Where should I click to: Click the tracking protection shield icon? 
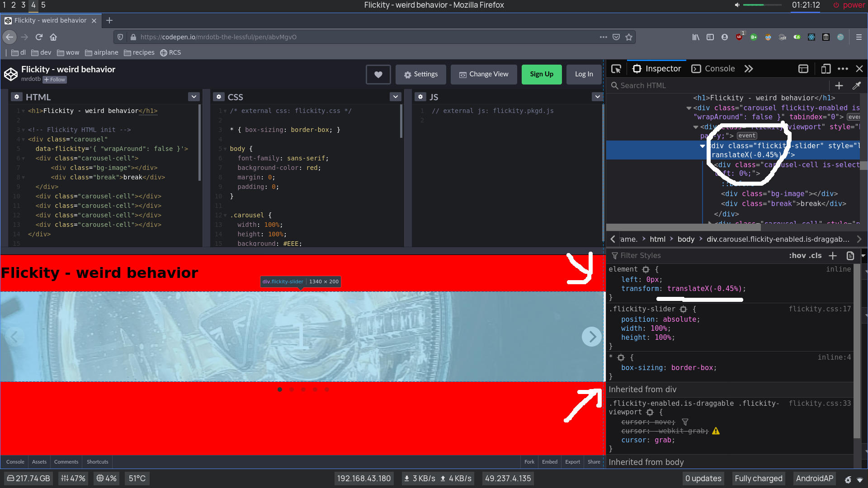(x=120, y=37)
